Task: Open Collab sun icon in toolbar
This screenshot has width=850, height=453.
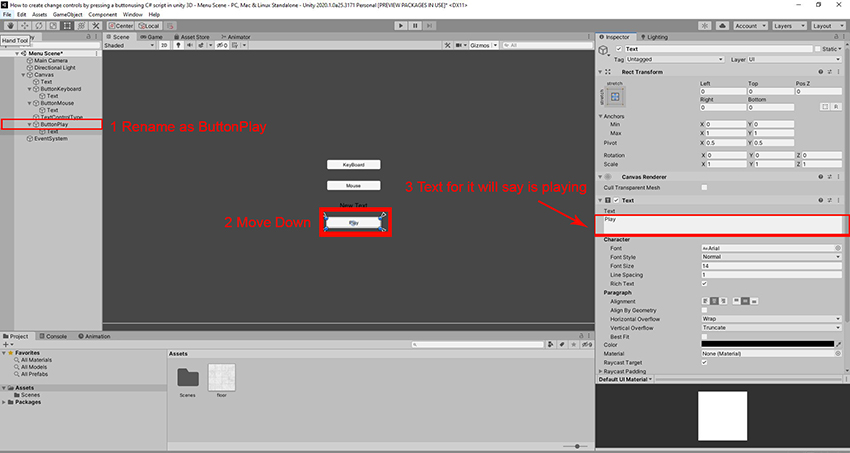Action: pyautogui.click(x=705, y=25)
